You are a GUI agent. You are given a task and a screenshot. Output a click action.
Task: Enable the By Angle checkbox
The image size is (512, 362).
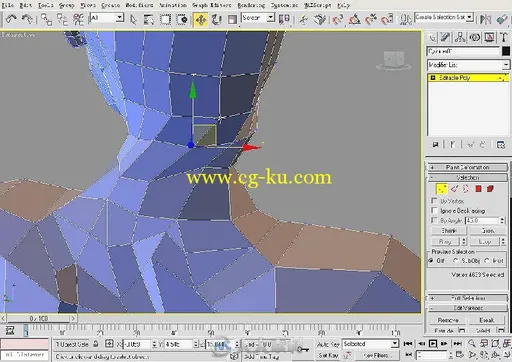[434, 220]
